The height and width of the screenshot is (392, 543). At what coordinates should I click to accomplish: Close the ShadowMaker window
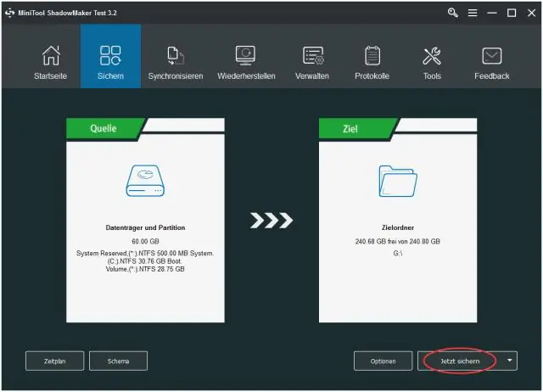click(532, 13)
